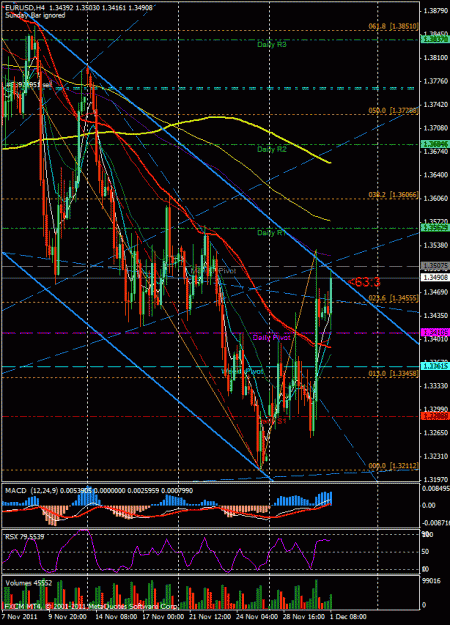This screenshot has width=450, height=625.
Task: Click 1.36400 on the price axis
Action: point(435,175)
